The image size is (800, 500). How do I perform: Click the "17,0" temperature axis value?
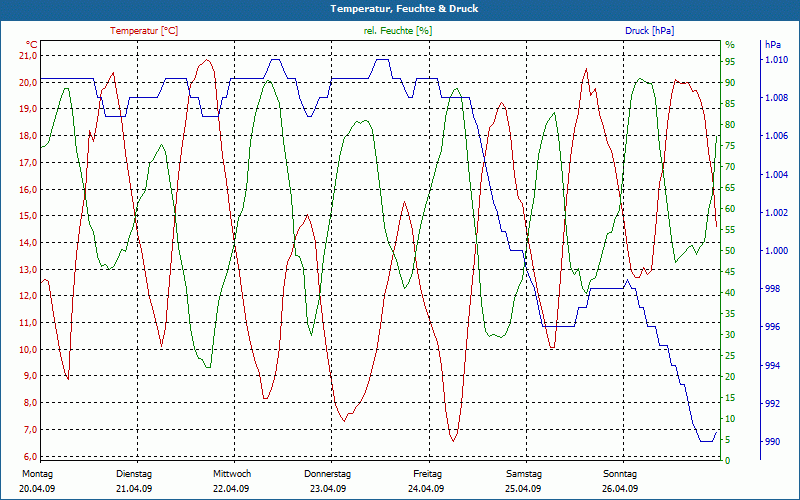pos(29,163)
